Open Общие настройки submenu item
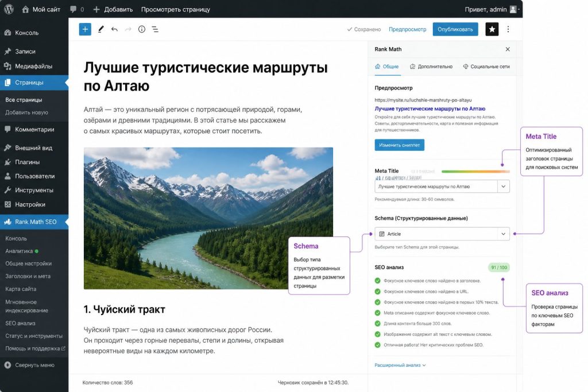 [x=29, y=263]
